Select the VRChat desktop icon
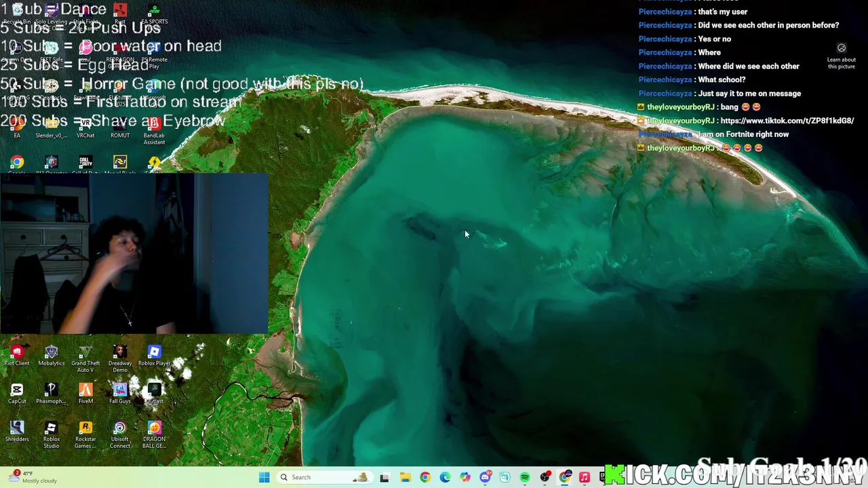868x488 pixels. click(x=85, y=127)
